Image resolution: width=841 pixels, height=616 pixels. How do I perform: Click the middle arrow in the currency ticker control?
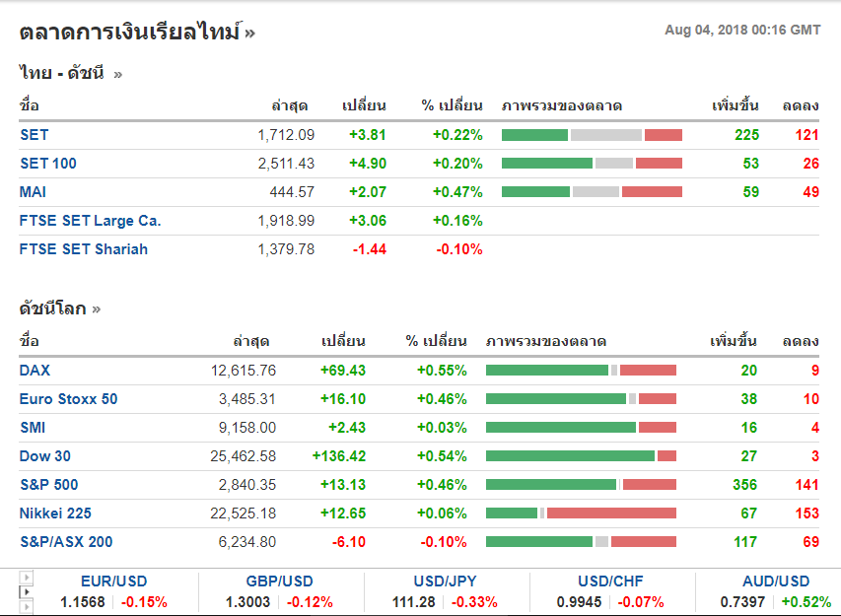tap(27, 591)
